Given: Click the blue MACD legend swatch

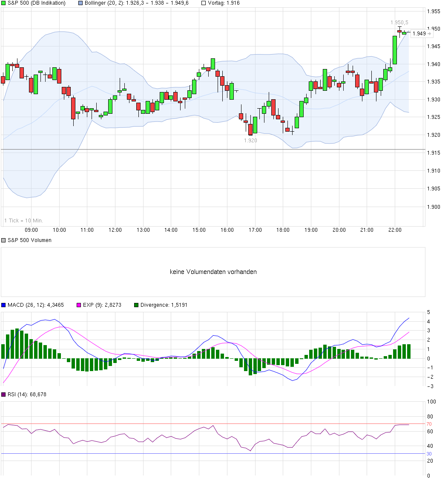Looking at the screenshot, I should pyautogui.click(x=3, y=305).
